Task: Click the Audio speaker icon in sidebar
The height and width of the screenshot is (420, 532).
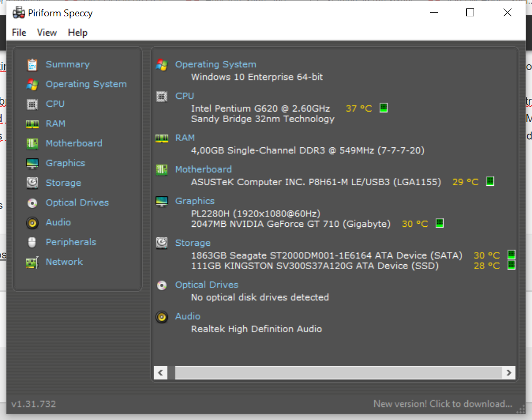Action: coord(32,223)
